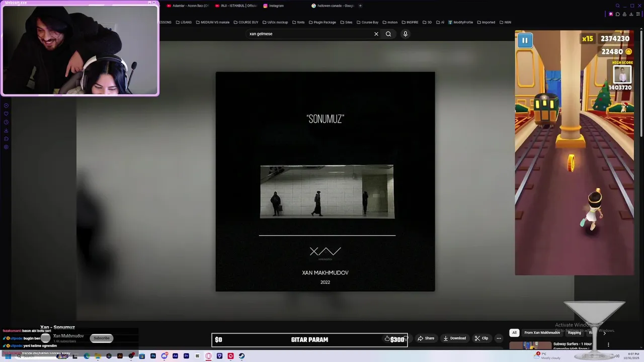Open the LİSANS bookmark folder
The image size is (644, 362).
184,22
